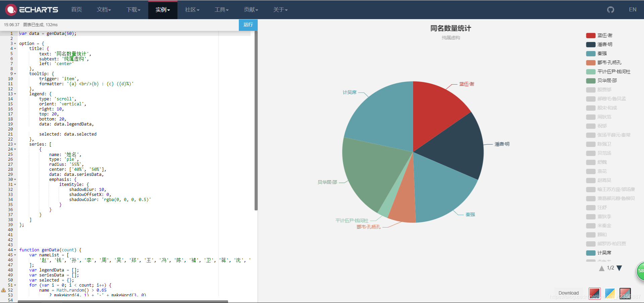Enable legend item 陈强卫
644x303 pixels.
599,144
